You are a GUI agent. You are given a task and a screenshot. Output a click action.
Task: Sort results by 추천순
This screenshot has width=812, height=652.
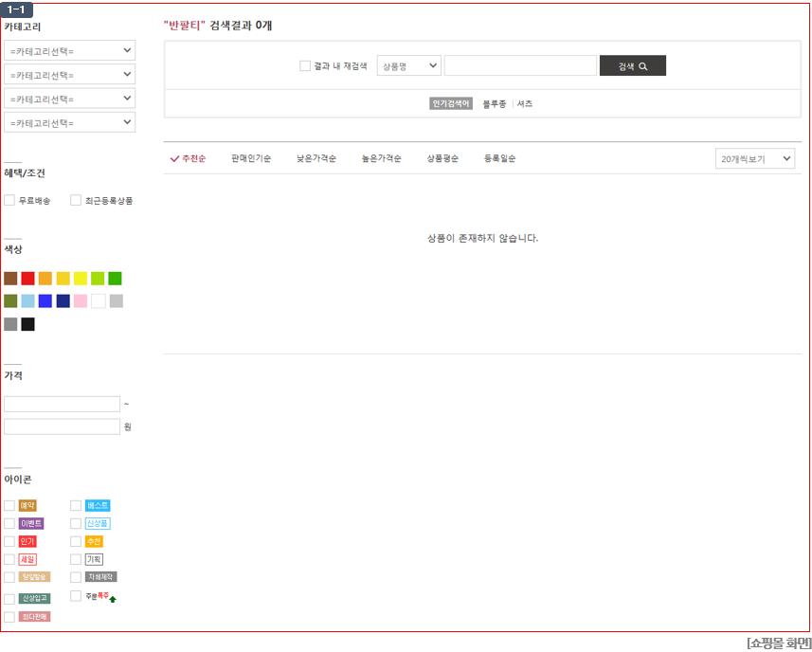(188, 158)
